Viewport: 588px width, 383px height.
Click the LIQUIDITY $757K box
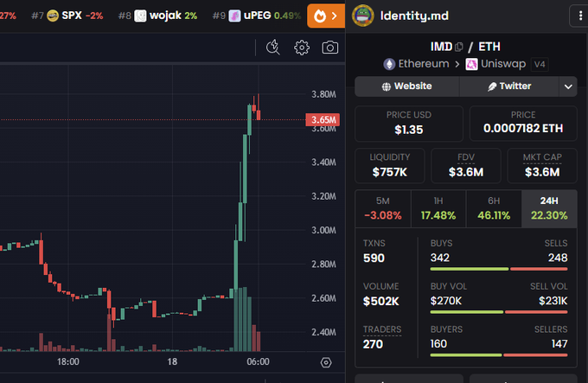click(390, 166)
